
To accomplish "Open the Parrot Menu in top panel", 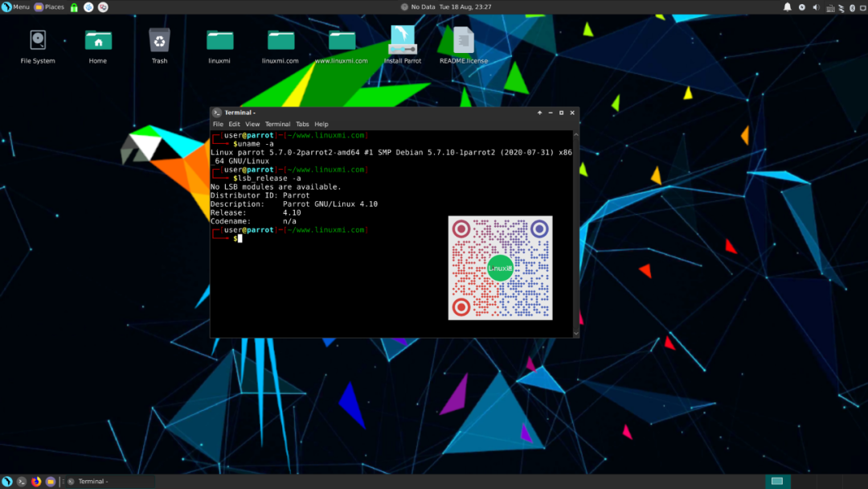I will coord(16,7).
